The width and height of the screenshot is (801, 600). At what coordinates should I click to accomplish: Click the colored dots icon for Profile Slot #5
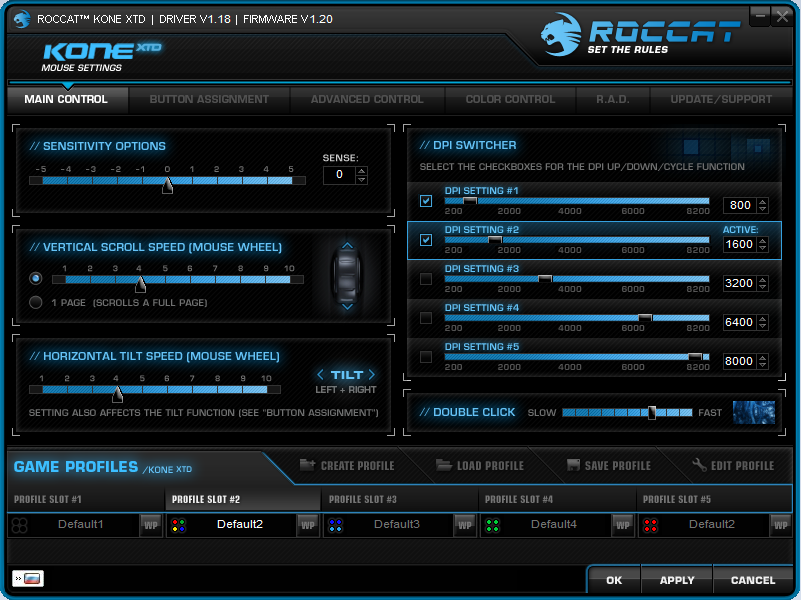[x=651, y=524]
